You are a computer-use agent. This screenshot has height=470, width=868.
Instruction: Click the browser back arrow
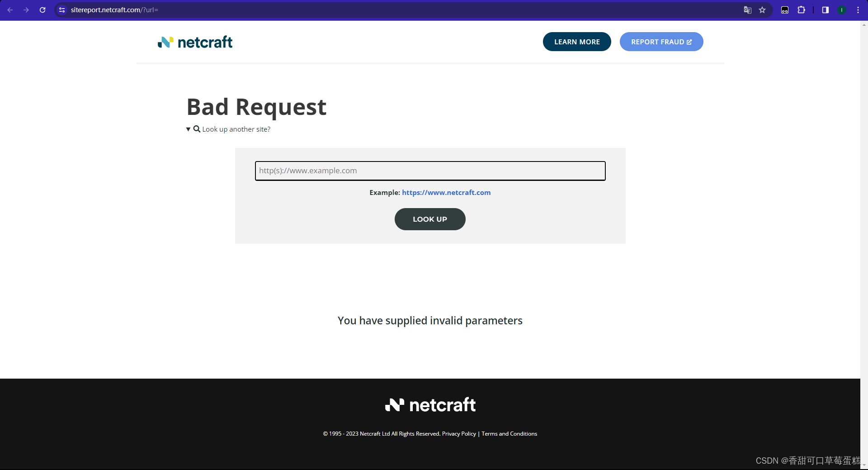point(10,10)
